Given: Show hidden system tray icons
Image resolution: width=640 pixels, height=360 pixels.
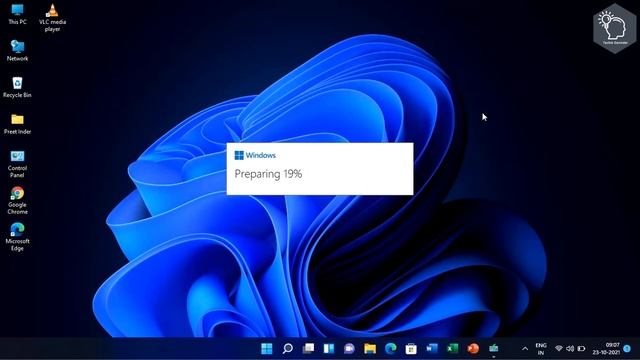Looking at the screenshot, I should click(525, 349).
